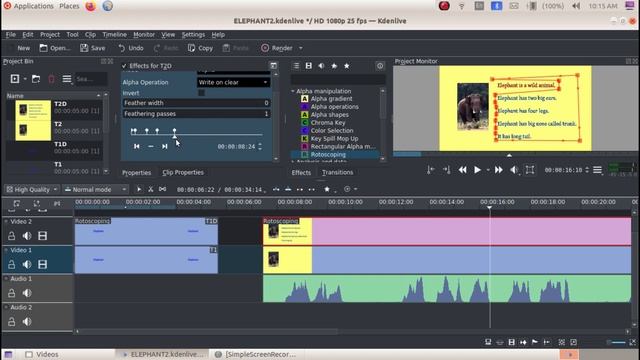Hide video of Video 1 track
This screenshot has height=360, width=640.
click(x=42, y=264)
